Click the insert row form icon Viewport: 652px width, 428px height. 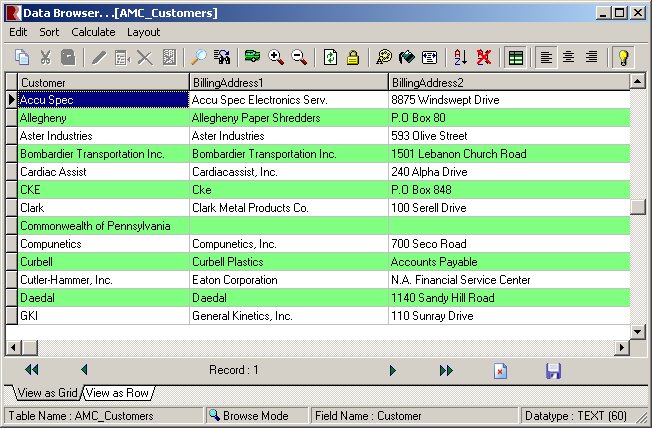(x=122, y=57)
